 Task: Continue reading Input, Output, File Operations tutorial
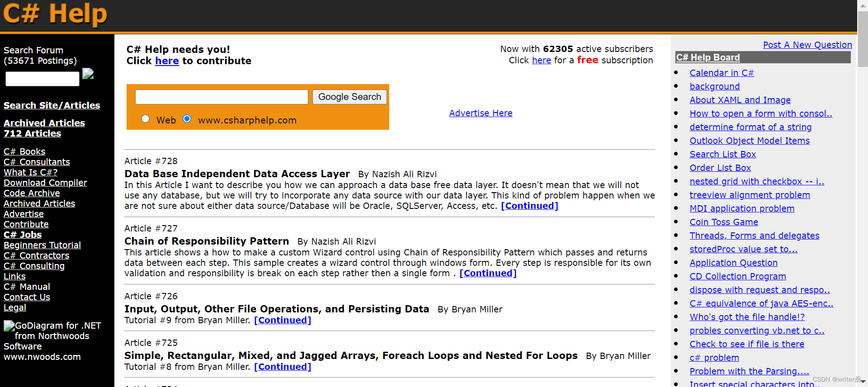[283, 320]
